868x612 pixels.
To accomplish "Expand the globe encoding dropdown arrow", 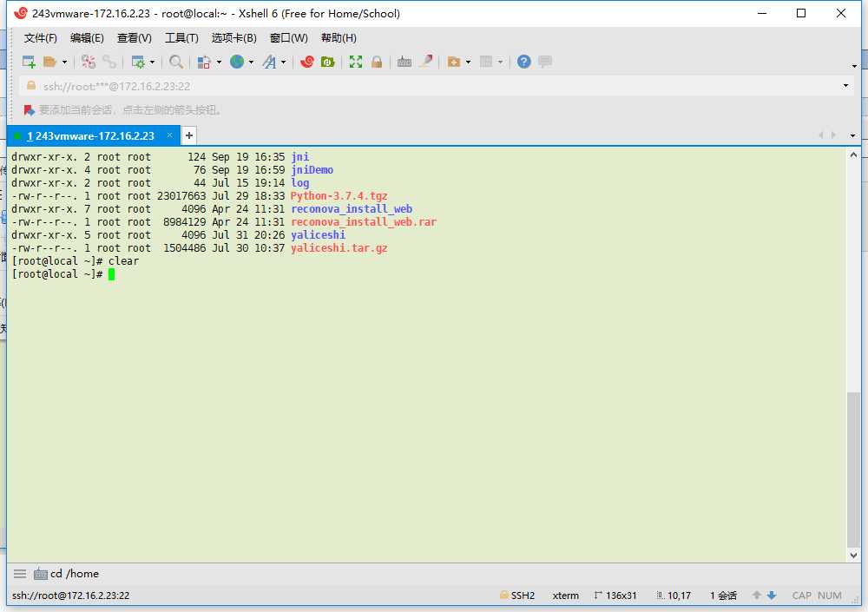I will (x=251, y=63).
